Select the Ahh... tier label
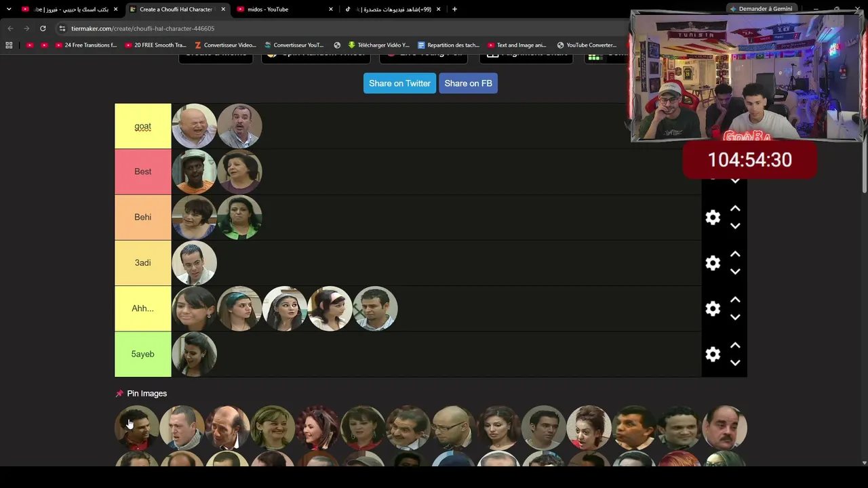The height and width of the screenshot is (488, 868). click(x=143, y=308)
